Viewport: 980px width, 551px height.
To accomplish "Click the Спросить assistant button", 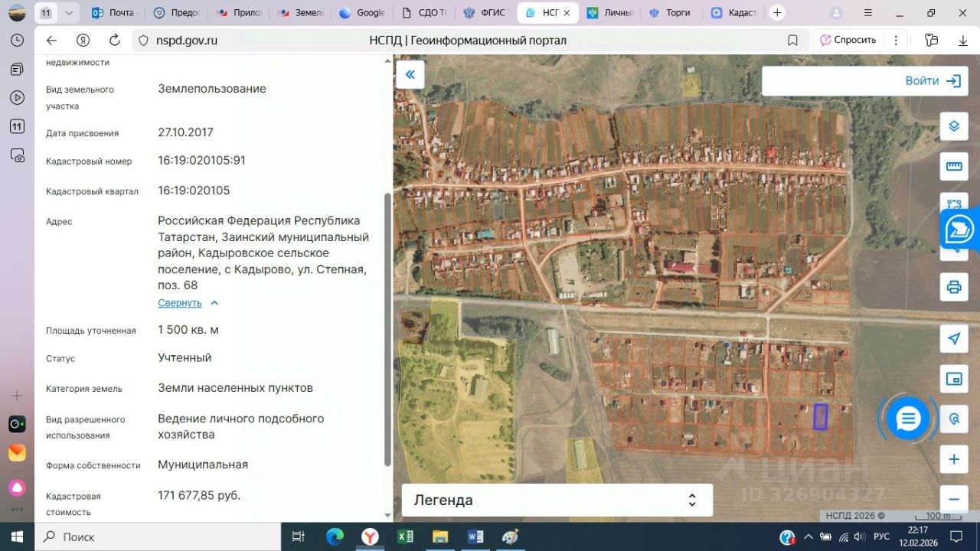I will (x=848, y=41).
